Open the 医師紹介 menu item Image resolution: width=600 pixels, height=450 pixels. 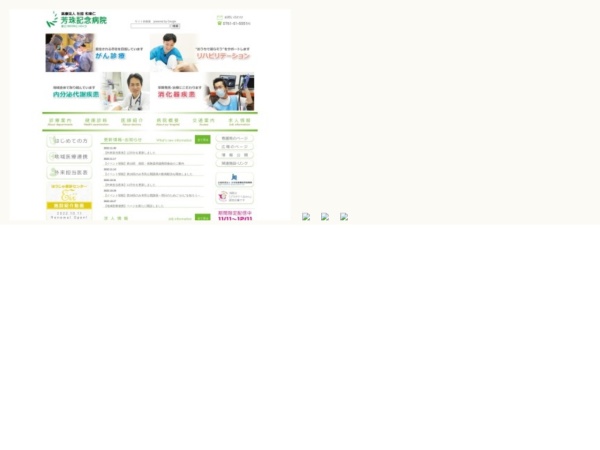click(x=132, y=122)
